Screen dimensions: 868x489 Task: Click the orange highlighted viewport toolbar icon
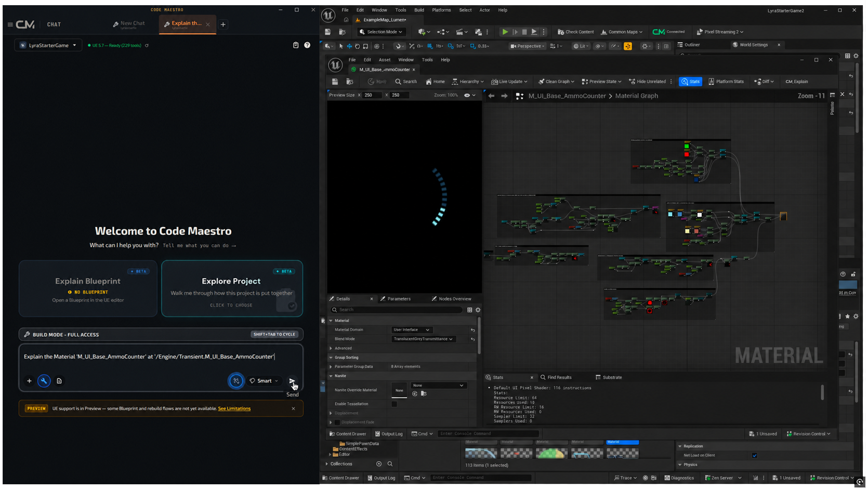[628, 46]
